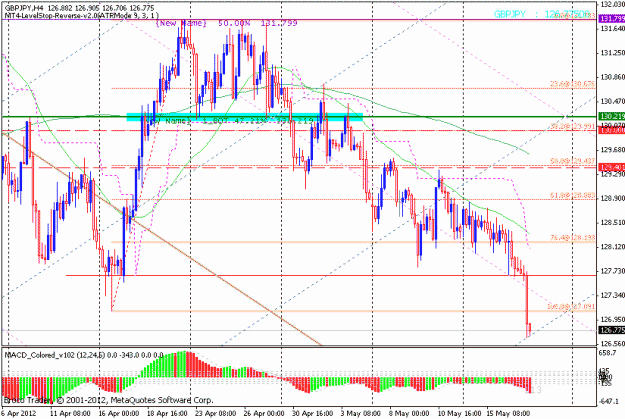Click the 10 May 16:00 time label
This screenshot has height=419, width=625.
point(459,413)
